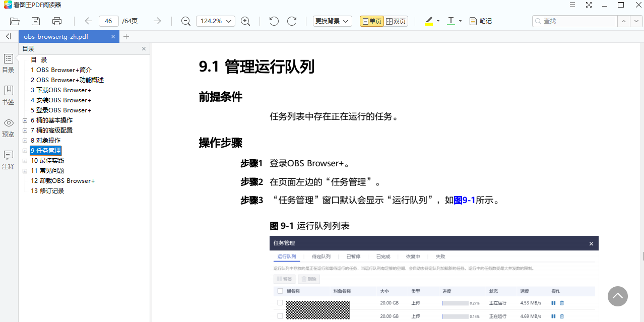This screenshot has width=644, height=322.
Task: Select 5 登录OBS Browser+ entry
Action: click(x=61, y=110)
